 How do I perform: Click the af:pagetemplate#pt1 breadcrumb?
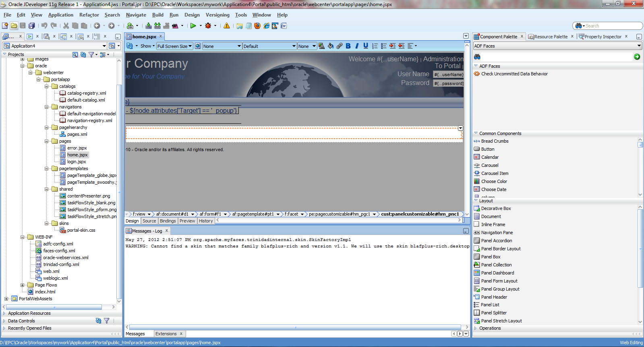click(253, 214)
